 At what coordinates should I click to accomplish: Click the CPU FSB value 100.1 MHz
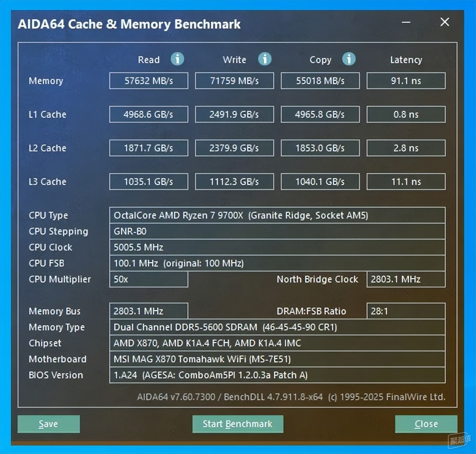pos(278,264)
